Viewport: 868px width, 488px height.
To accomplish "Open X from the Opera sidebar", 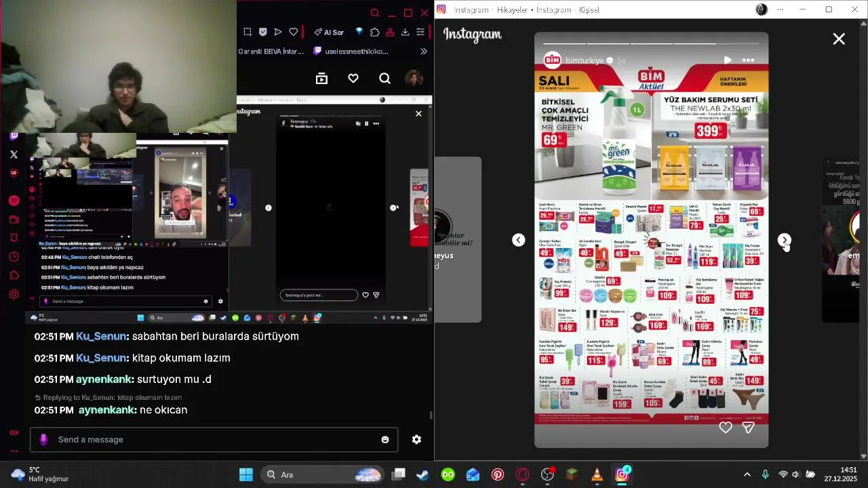I will click(14, 155).
